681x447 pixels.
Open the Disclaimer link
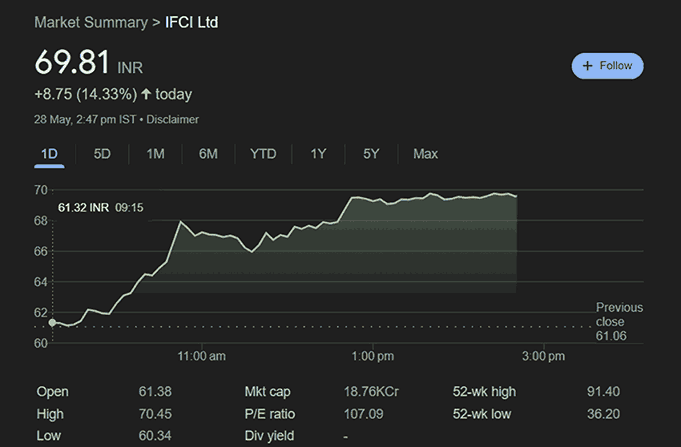[172, 119]
